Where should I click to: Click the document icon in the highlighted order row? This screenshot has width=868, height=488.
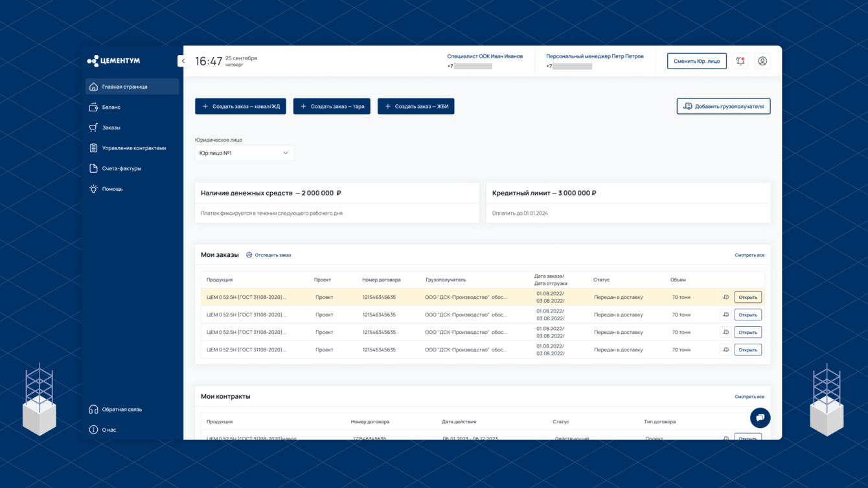725,297
